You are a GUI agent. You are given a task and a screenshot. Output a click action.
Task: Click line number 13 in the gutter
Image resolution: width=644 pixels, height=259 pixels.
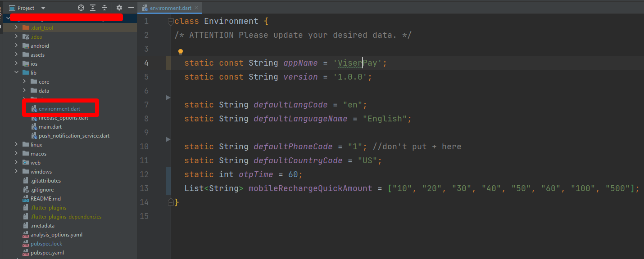144,188
